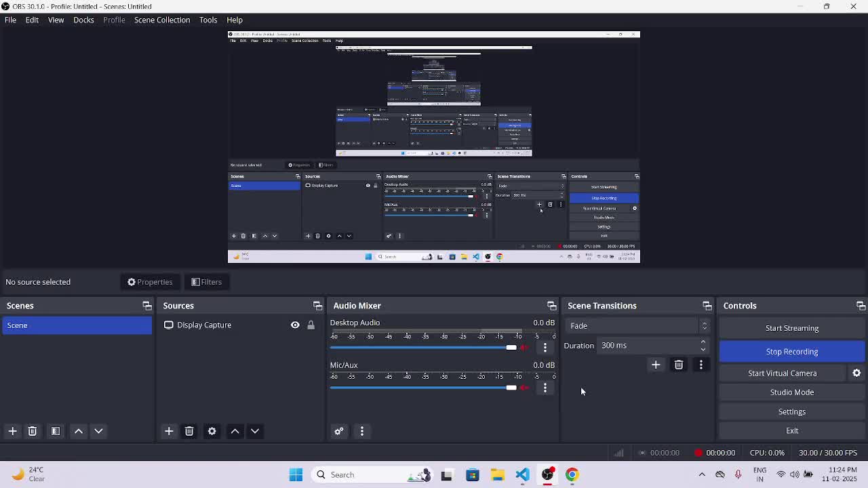Click Exit button in Controls
Image resolution: width=868 pixels, height=488 pixels.
pos(792,430)
